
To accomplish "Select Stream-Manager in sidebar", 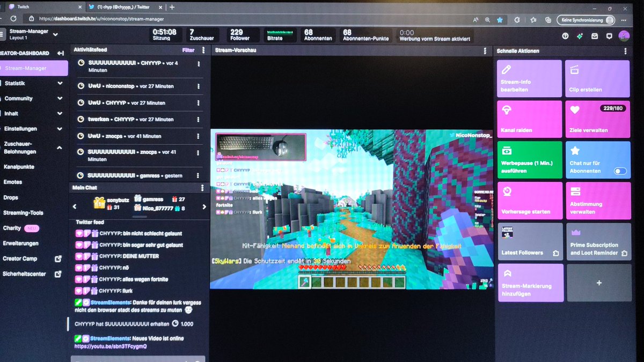I will pyautogui.click(x=33, y=68).
